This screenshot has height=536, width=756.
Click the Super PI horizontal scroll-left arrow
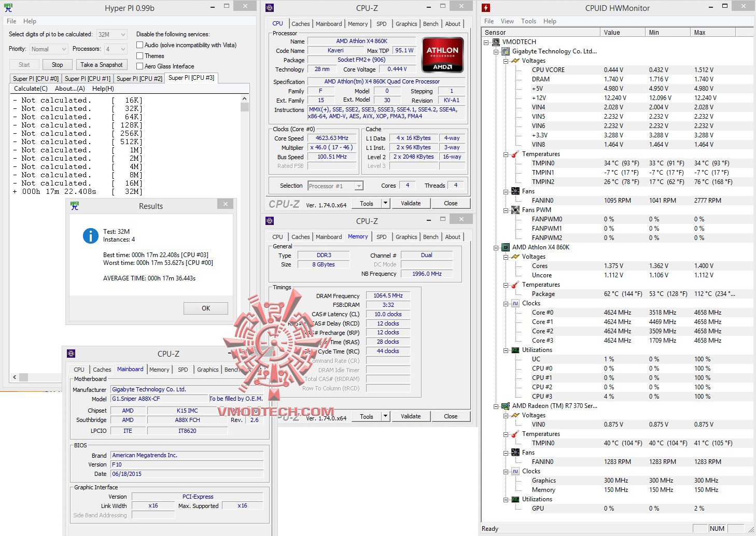(x=14, y=377)
